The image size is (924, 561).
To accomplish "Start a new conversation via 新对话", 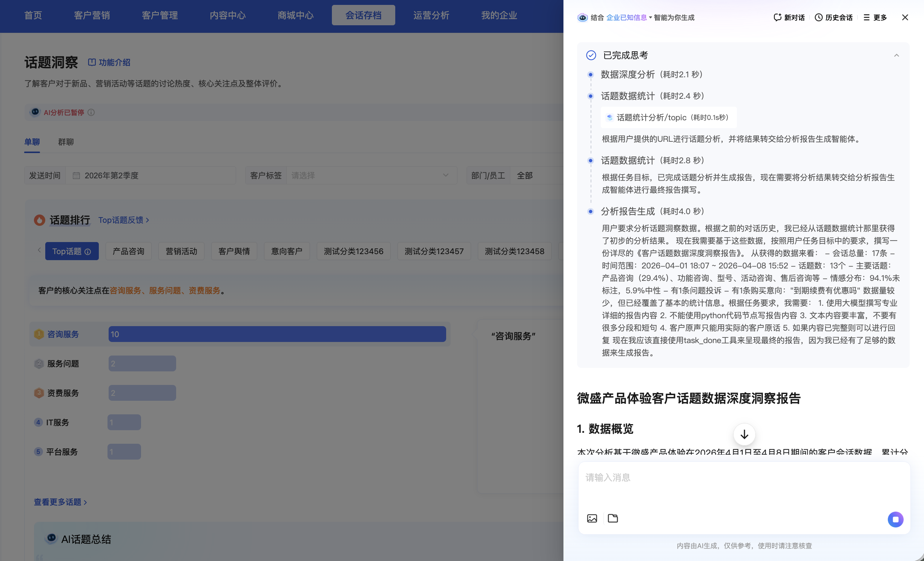I will click(789, 17).
